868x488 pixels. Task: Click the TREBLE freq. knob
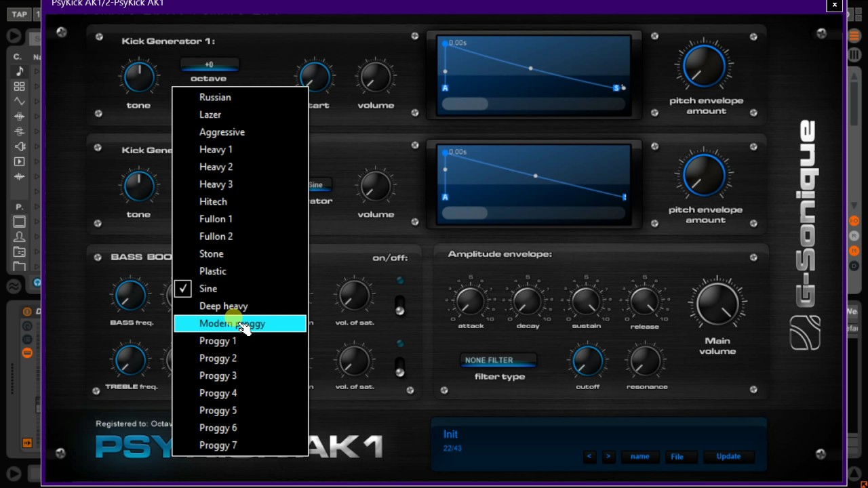130,361
